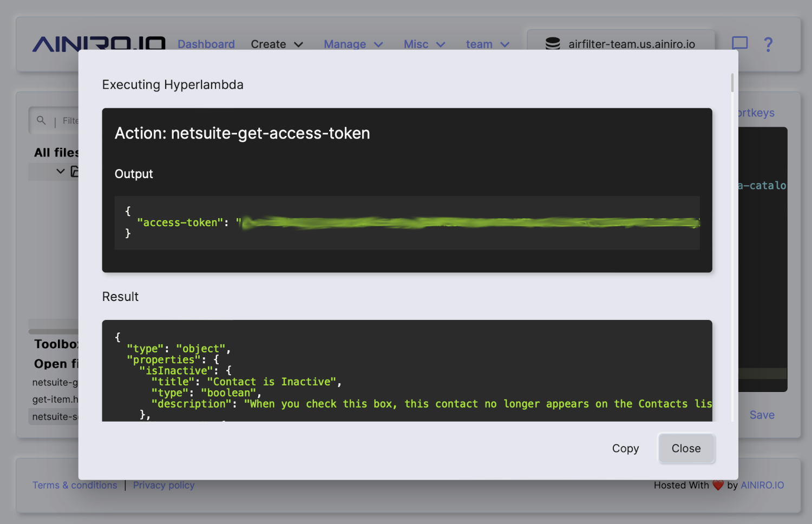Open the Dashboard page
The image size is (812, 524).
(206, 44)
